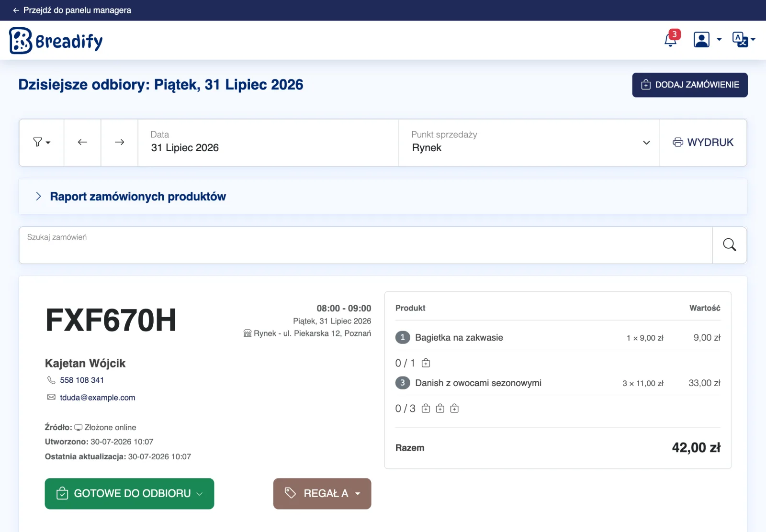
Task: Go back via Przejdź do panelu managera
Action: [72, 10]
